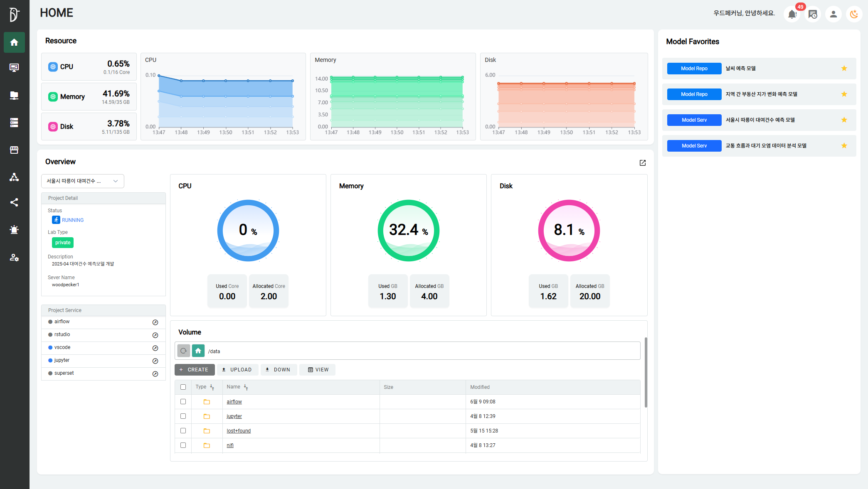The image size is (868, 489).
Task: Click the CREATE button
Action: point(195,370)
